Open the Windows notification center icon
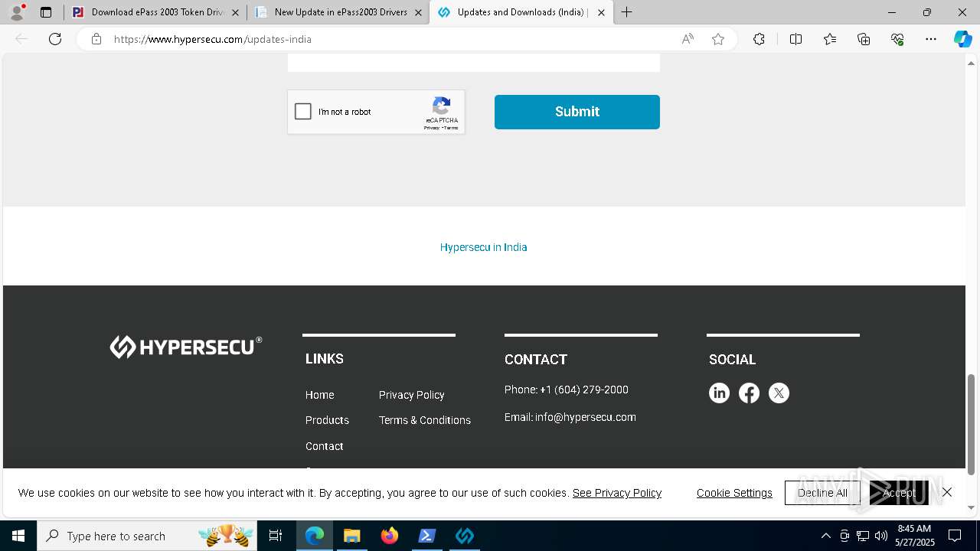The image size is (980, 551). click(955, 536)
